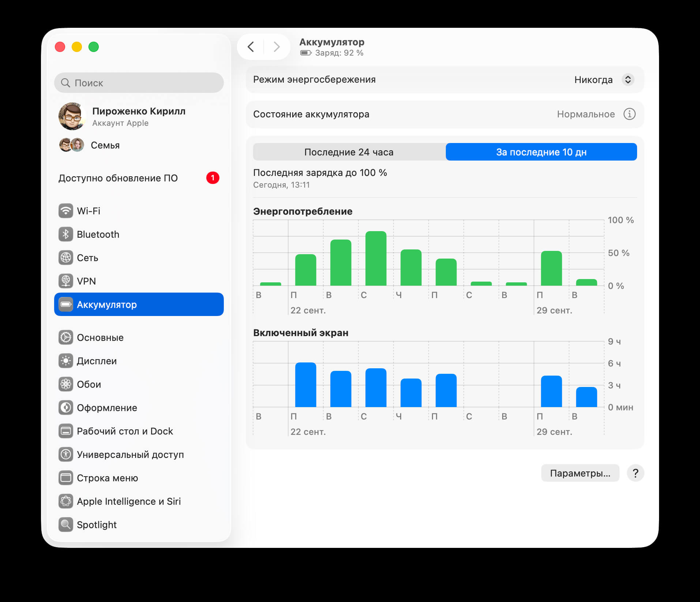Image resolution: width=700 pixels, height=602 pixels.
Task: Click the yellow minimize window button
Action: (77, 47)
